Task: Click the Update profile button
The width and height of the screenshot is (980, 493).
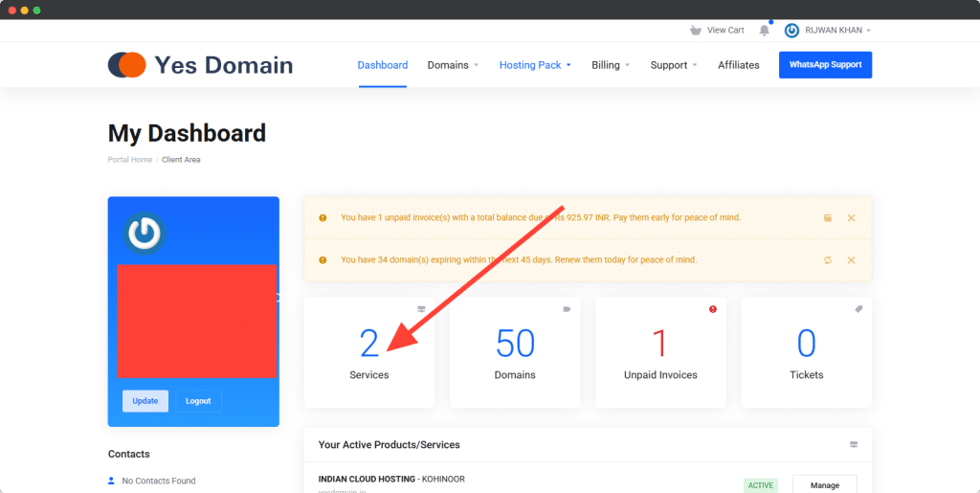Action: pos(145,401)
